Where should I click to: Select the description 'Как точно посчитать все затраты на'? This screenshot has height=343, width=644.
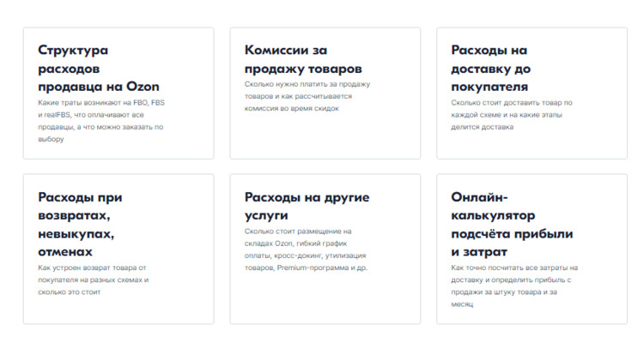point(514,268)
